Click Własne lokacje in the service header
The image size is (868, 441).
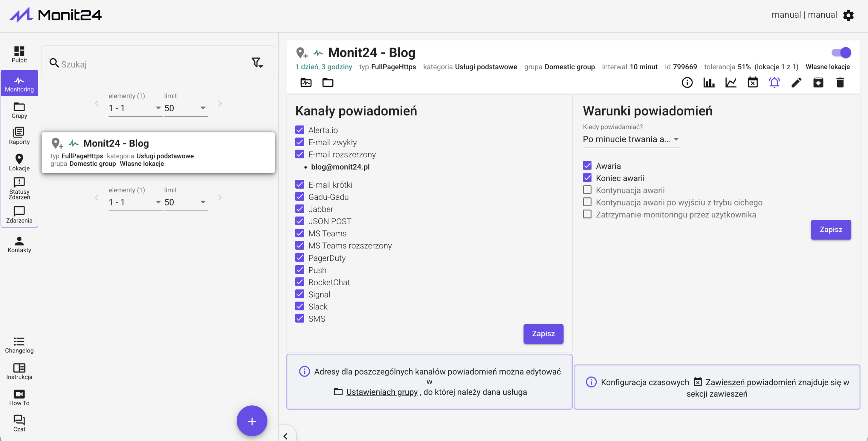pos(828,67)
